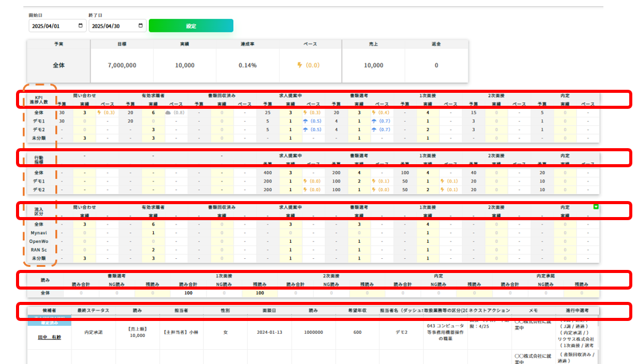The width and height of the screenshot is (636, 364).
Task: Click the 開始日 date field 2025/04/01
Action: point(57,26)
